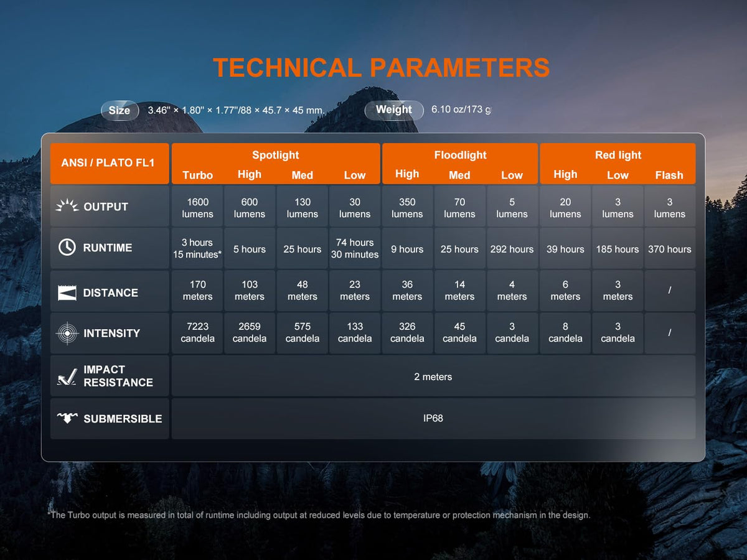Viewport: 747px width, 560px height.
Task: Select the 45 candela intensity cell
Action: (x=459, y=333)
